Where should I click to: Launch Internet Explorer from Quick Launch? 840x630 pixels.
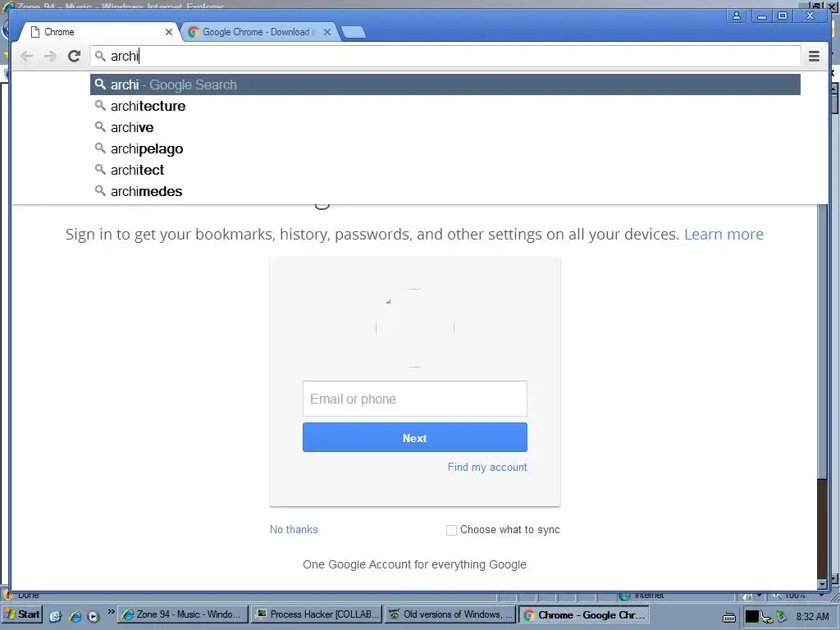[75, 615]
